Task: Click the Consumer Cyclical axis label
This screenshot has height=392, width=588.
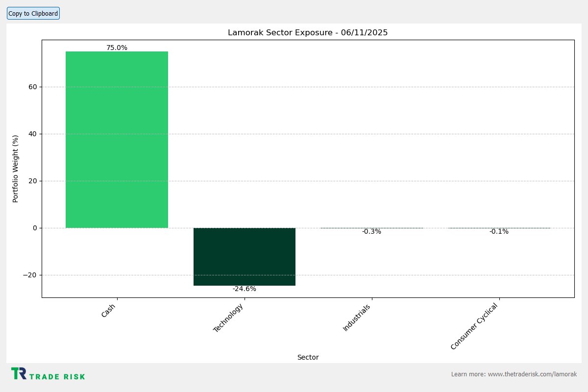Action: click(474, 326)
